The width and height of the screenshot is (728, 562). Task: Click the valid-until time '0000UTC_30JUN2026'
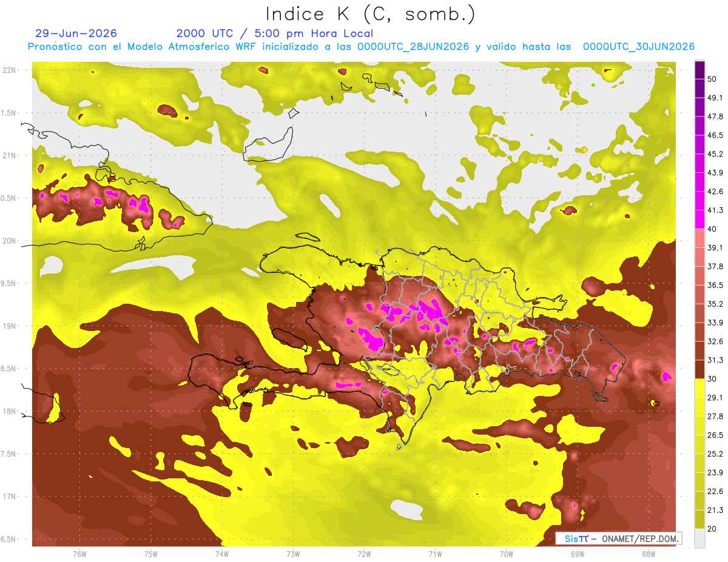pyautogui.click(x=639, y=47)
